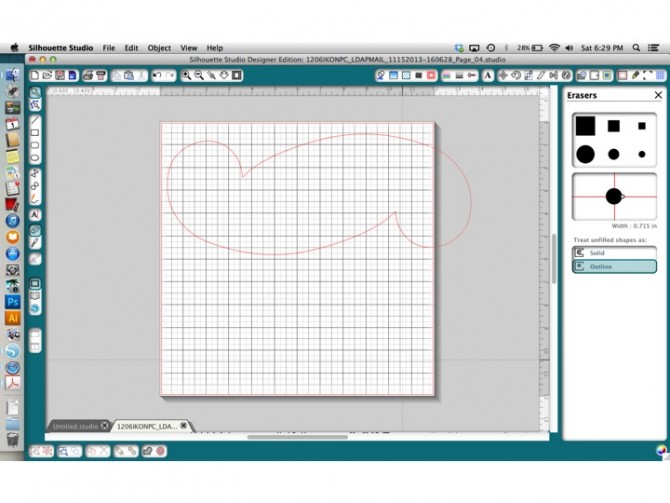Screen dimensions: 670x503
Task: Open the Library book icon
Action: 35,296
